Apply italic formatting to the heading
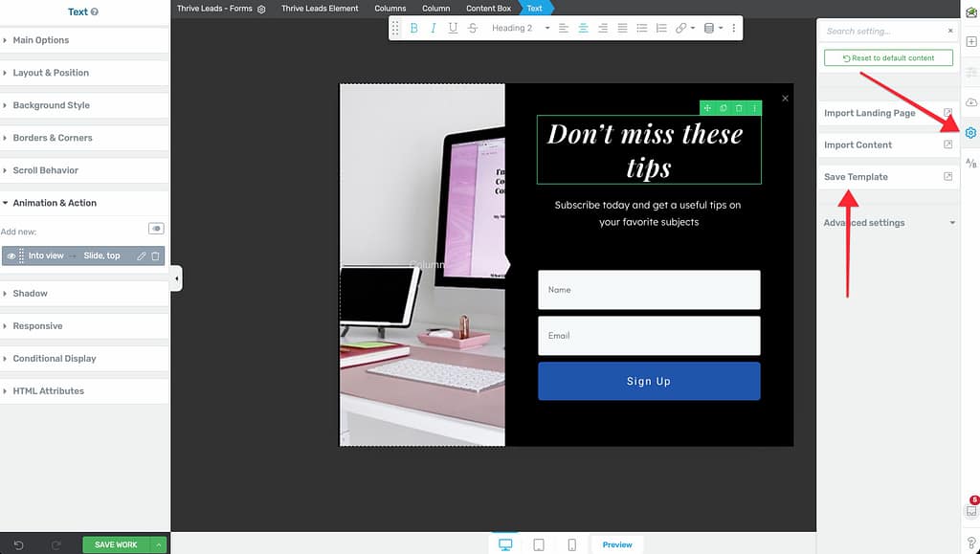The width and height of the screenshot is (980, 554). [434, 29]
